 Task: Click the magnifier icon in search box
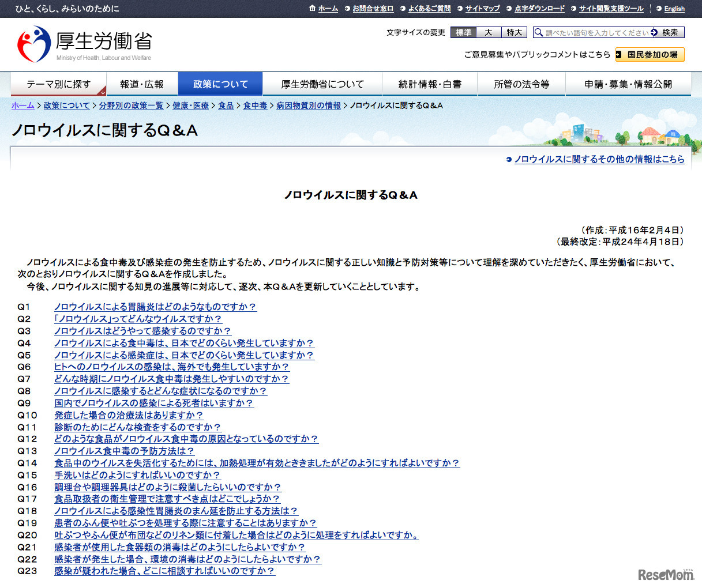539,33
